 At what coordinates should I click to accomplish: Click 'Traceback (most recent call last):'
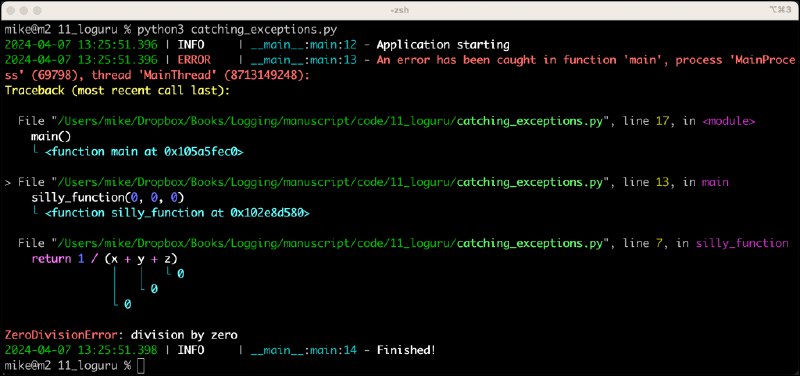tap(117, 91)
